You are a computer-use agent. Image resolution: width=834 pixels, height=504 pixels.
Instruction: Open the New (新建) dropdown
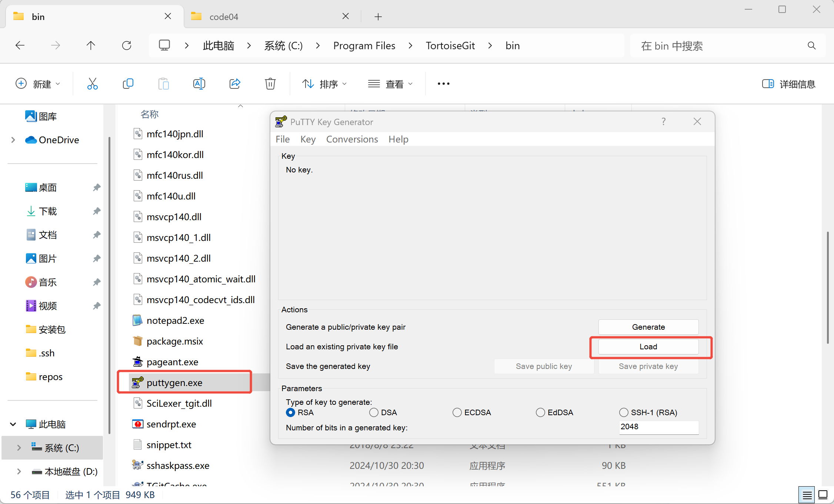37,84
